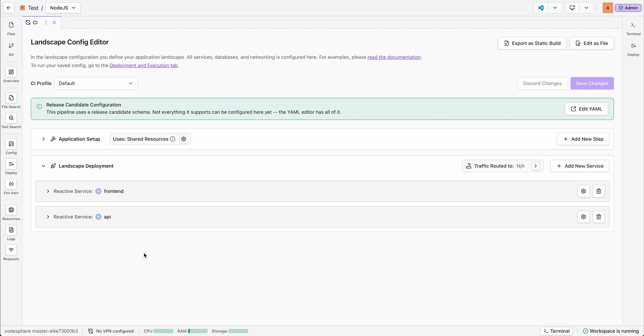Screen dimensions: 644x336
Task: Delete the api reactive service
Action: point(599,217)
